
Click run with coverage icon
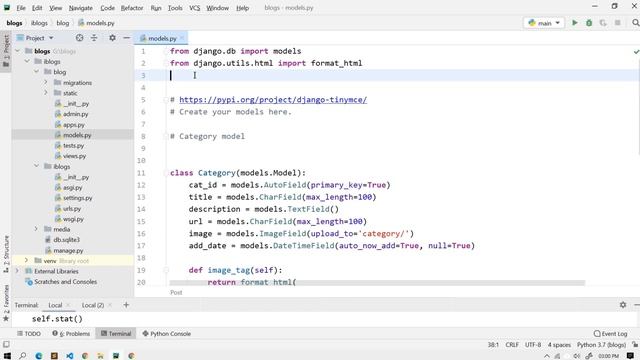click(603, 23)
